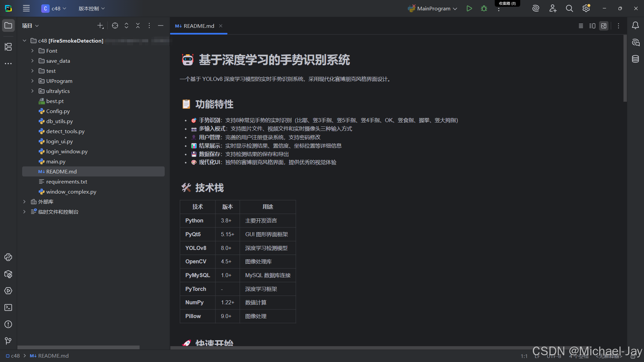Collapse the c48 root folder
Screen dimensions: 644x362
pyautogui.click(x=24, y=41)
